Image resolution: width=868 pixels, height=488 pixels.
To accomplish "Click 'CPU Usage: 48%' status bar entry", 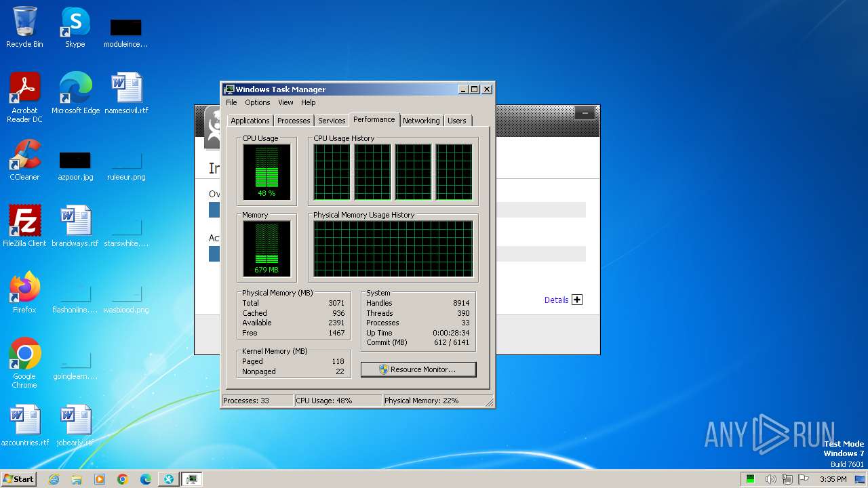I will tap(338, 401).
